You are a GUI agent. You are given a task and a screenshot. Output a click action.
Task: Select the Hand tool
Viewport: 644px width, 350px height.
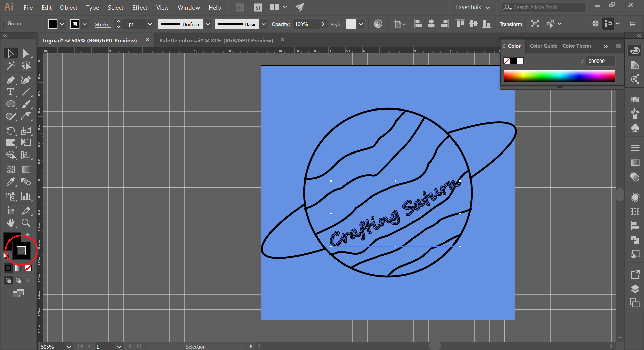coord(11,223)
